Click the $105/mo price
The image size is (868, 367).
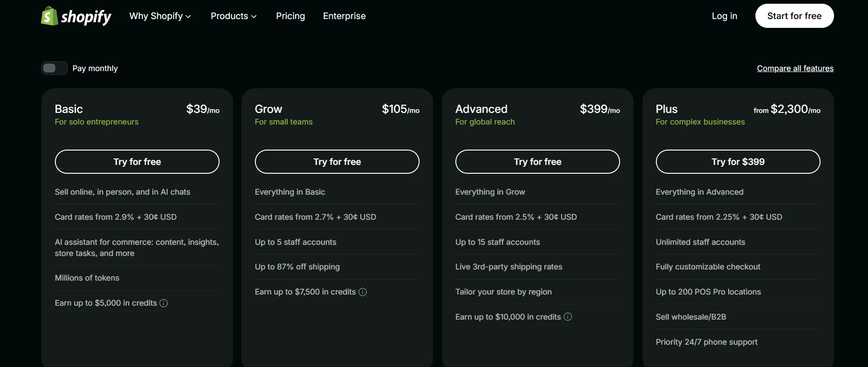(401, 109)
